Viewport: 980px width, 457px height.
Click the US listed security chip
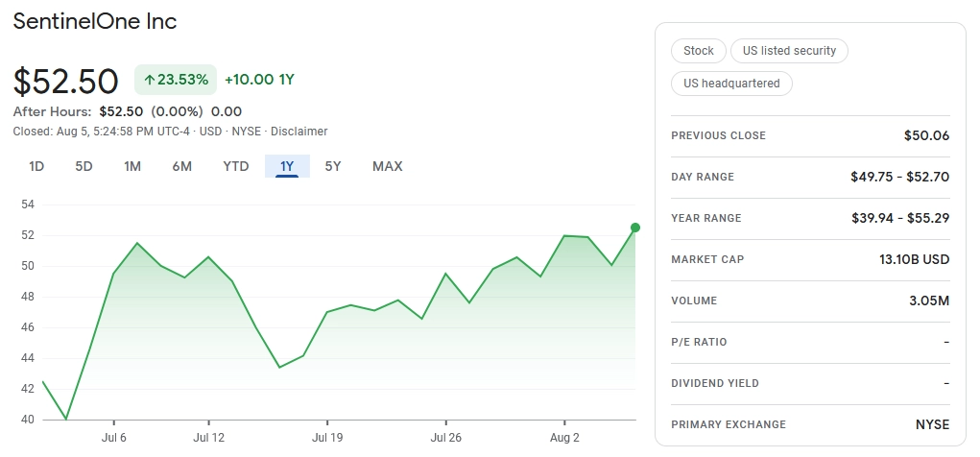pyautogui.click(x=789, y=51)
